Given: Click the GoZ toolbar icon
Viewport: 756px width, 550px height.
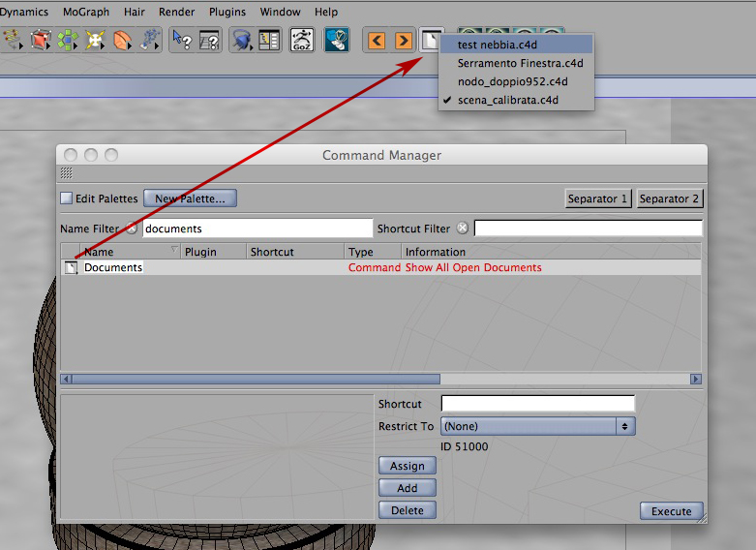Looking at the screenshot, I should tap(302, 40).
